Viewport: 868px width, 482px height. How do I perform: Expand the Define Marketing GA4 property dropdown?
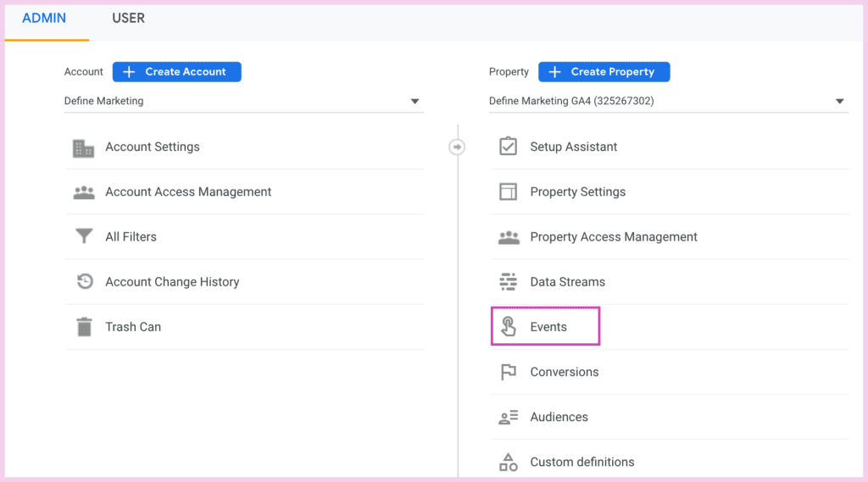pyautogui.click(x=668, y=102)
